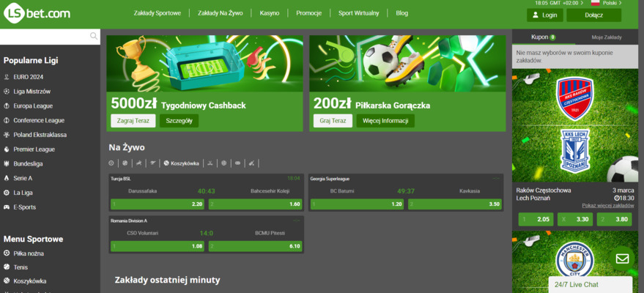Open the Polski language dropdown
This screenshot has width=644, height=293.
click(612, 3)
